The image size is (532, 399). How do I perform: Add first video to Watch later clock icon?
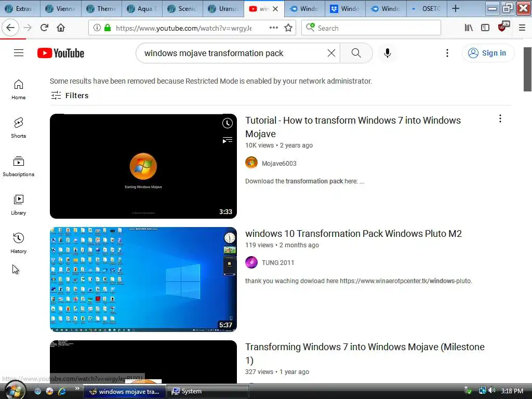click(228, 123)
